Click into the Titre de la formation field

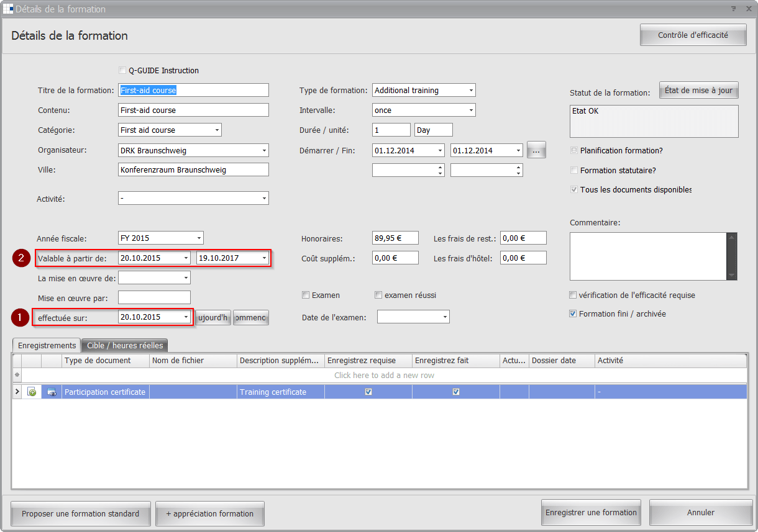click(x=193, y=91)
